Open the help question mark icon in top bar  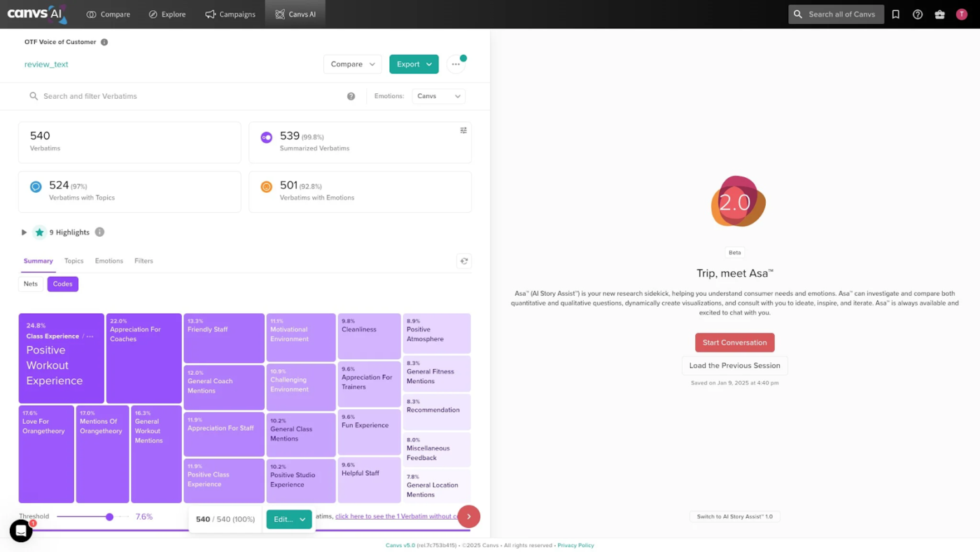[918, 14]
